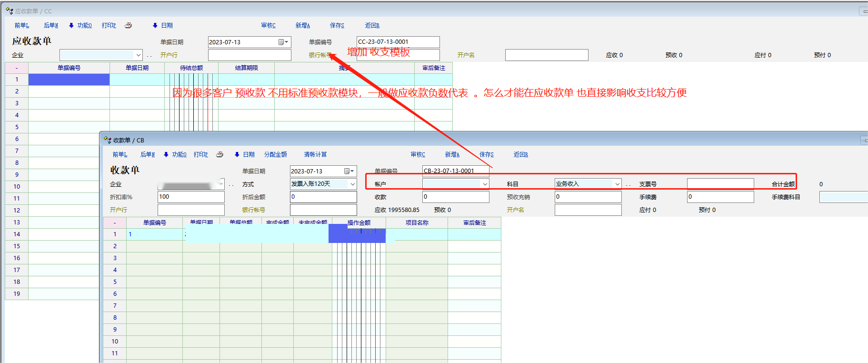Open calendar picker in 收款单 单据日期 field
Image resolution: width=868 pixels, height=363 pixels.
[349, 171]
